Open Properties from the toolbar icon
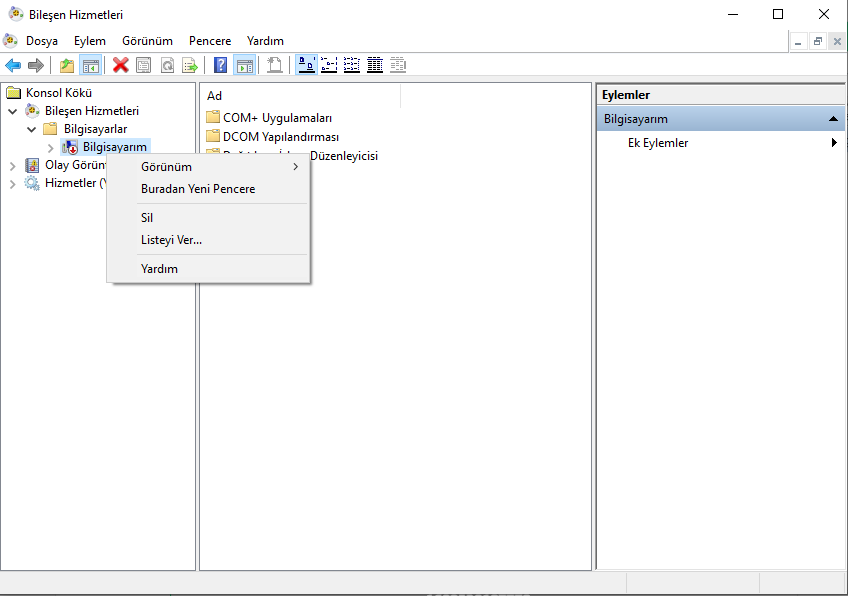The width and height of the screenshot is (848, 596). (143, 65)
